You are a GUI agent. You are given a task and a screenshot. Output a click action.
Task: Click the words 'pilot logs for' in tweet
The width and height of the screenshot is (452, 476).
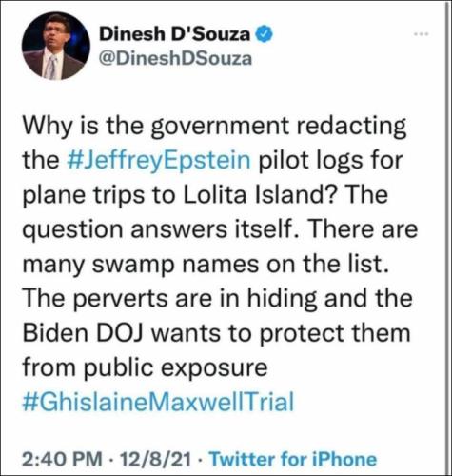click(331, 161)
